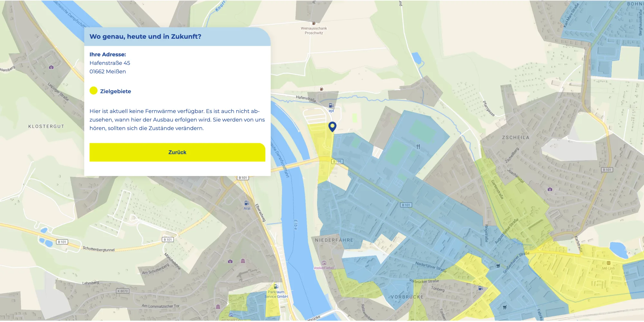Click the Vorbrücker Straße label
This screenshot has height=322, width=644.
(424, 281)
